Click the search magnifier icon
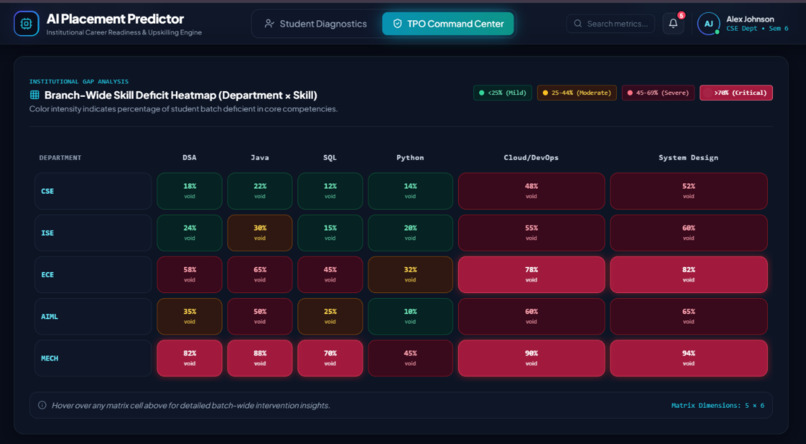 tap(578, 24)
